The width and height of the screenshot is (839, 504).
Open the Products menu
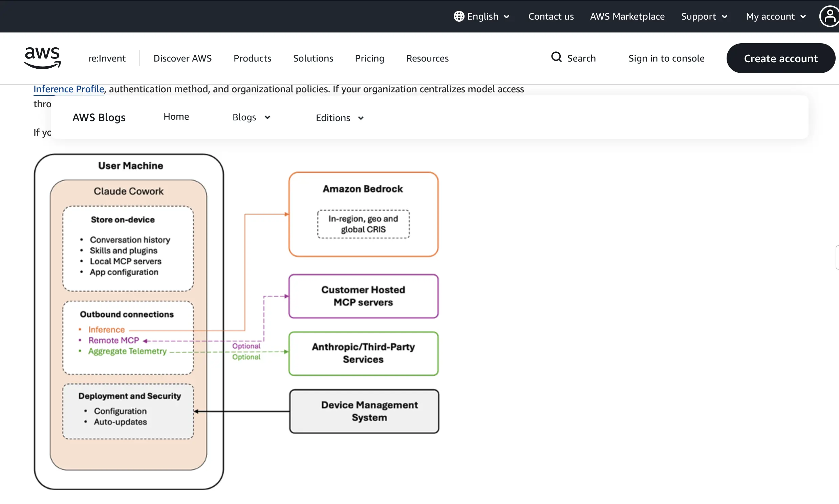tap(252, 59)
